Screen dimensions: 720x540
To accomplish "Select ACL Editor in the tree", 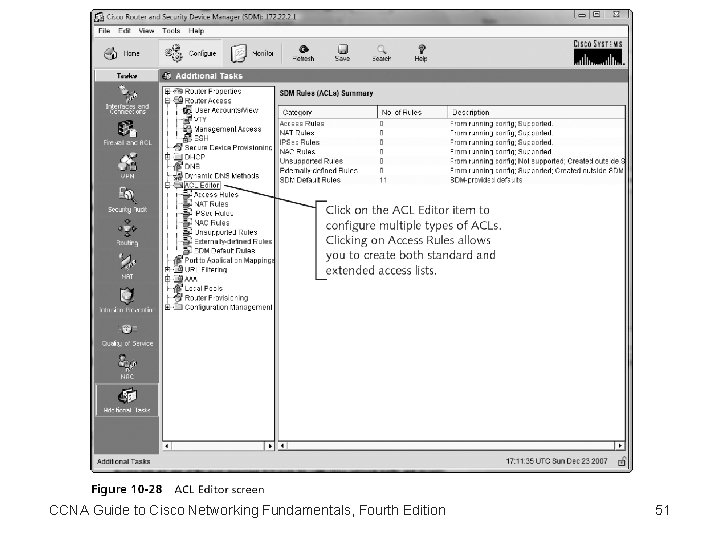I will click(x=202, y=186).
